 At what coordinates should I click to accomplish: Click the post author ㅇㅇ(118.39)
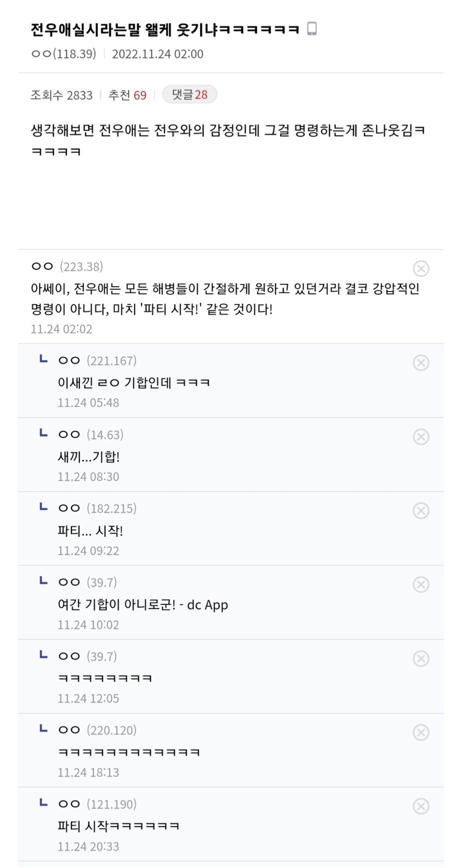[x=63, y=54]
